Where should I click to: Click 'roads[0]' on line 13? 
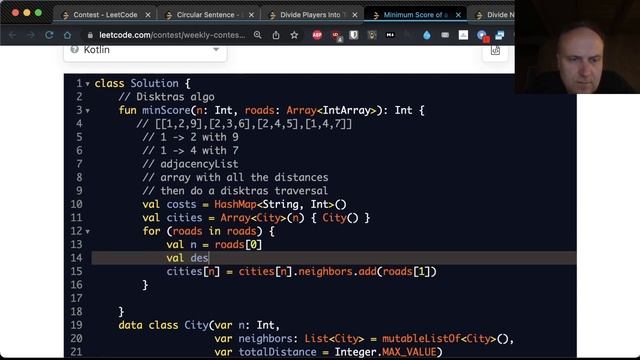[238, 244]
